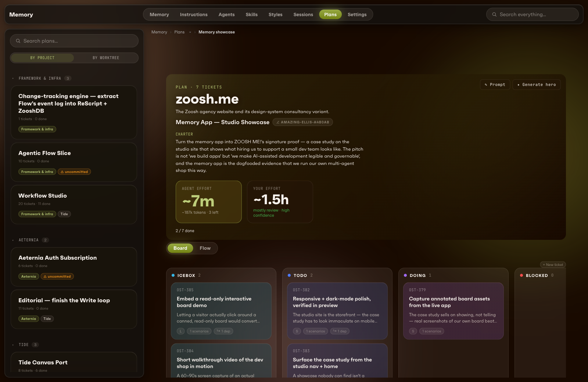
Task: Open the Sessions tab
Action: [303, 15]
